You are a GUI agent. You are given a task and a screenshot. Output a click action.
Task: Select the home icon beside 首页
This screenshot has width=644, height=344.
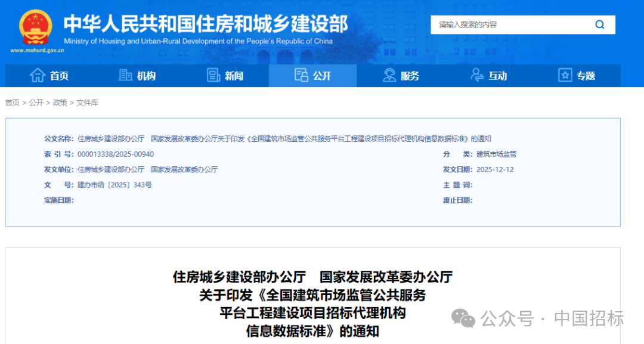[x=37, y=75]
